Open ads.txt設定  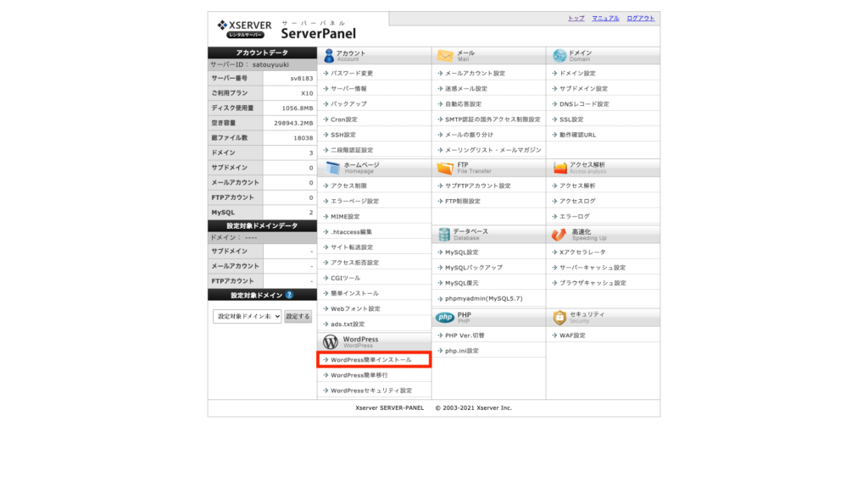[348, 324]
